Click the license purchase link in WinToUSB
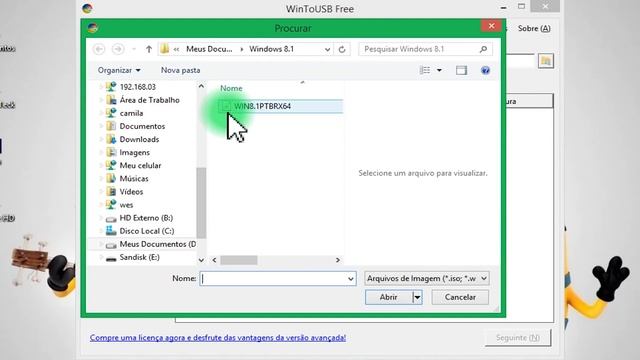Viewport: 640px width, 360px height. point(218,338)
